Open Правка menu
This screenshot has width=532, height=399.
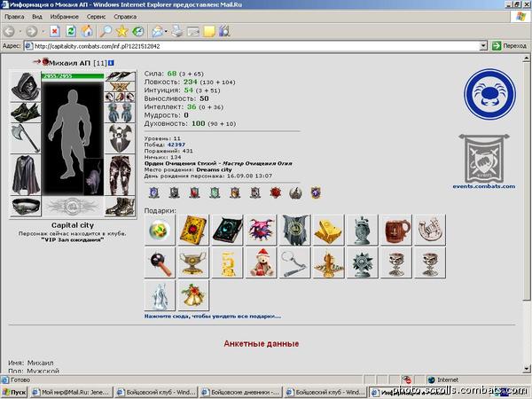coord(14,17)
